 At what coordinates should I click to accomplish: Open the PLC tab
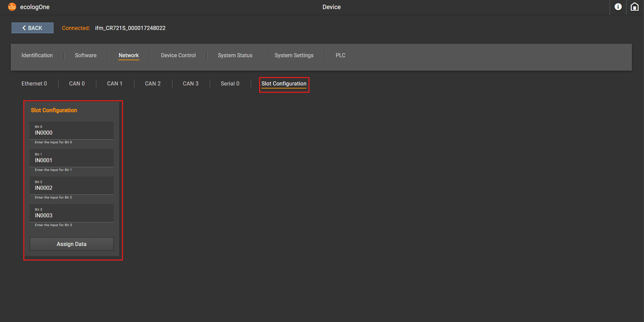tap(340, 56)
